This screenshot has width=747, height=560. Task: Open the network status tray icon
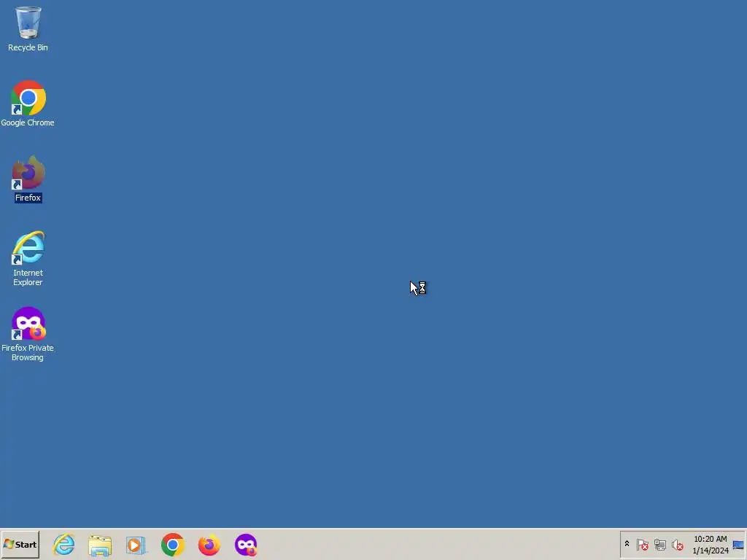click(659, 544)
